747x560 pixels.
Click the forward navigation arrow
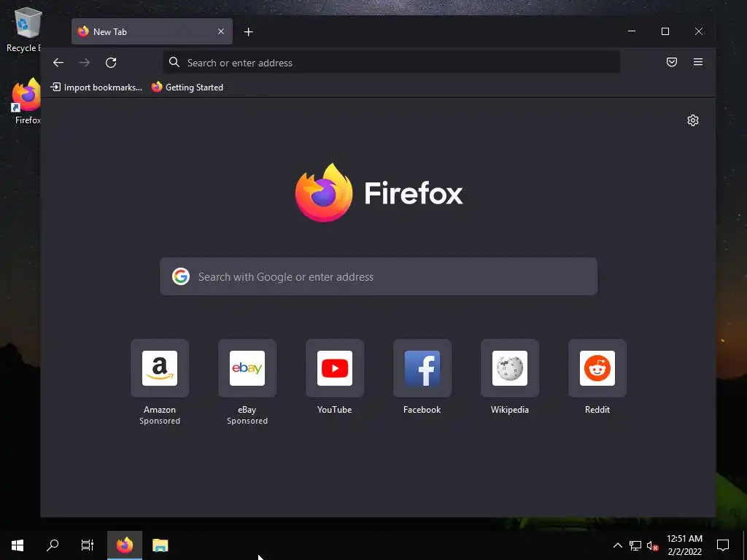pos(85,63)
